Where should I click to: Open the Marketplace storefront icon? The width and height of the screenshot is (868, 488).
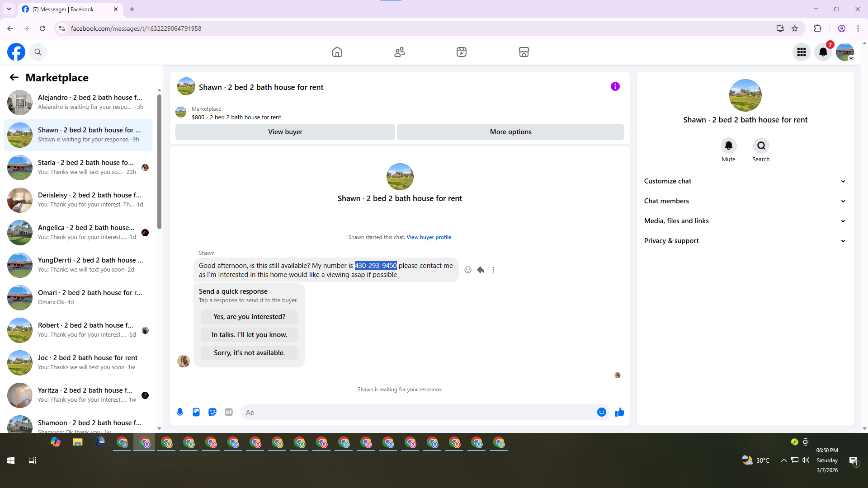point(524,52)
